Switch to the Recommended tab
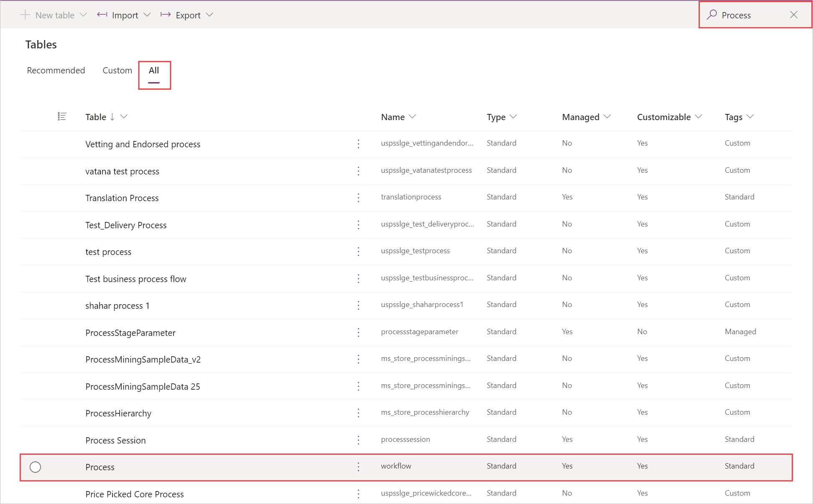Image resolution: width=813 pixels, height=504 pixels. (x=55, y=70)
